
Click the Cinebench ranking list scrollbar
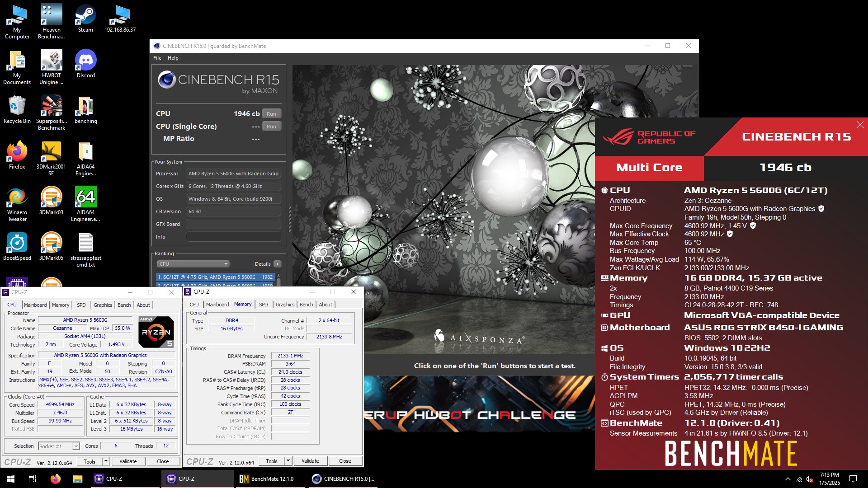coord(278,279)
